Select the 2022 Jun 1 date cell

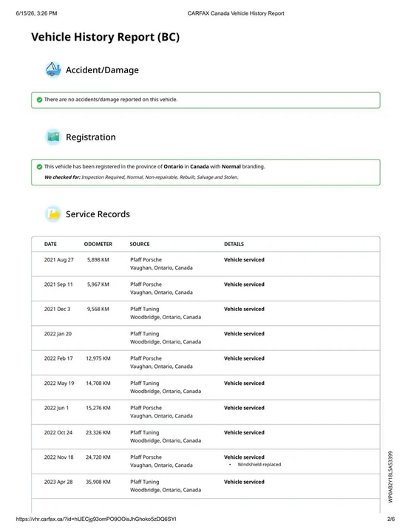click(x=56, y=408)
